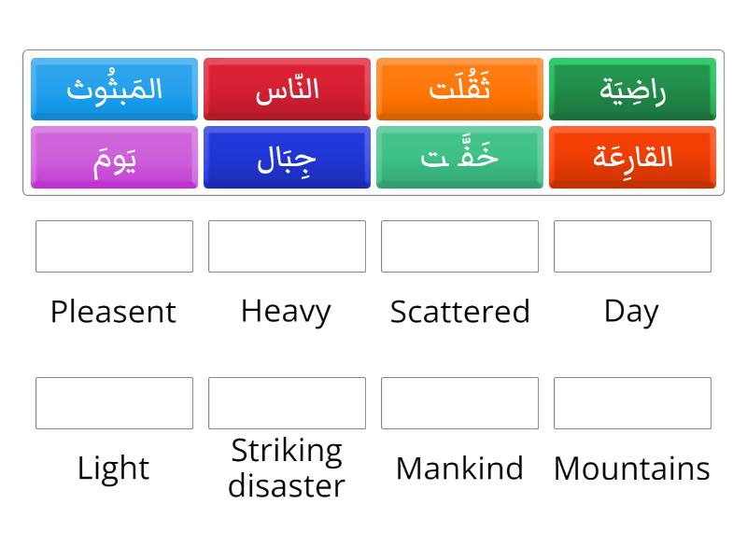
Task: Select the red-orange القارِعَة tile
Action: pos(632,157)
